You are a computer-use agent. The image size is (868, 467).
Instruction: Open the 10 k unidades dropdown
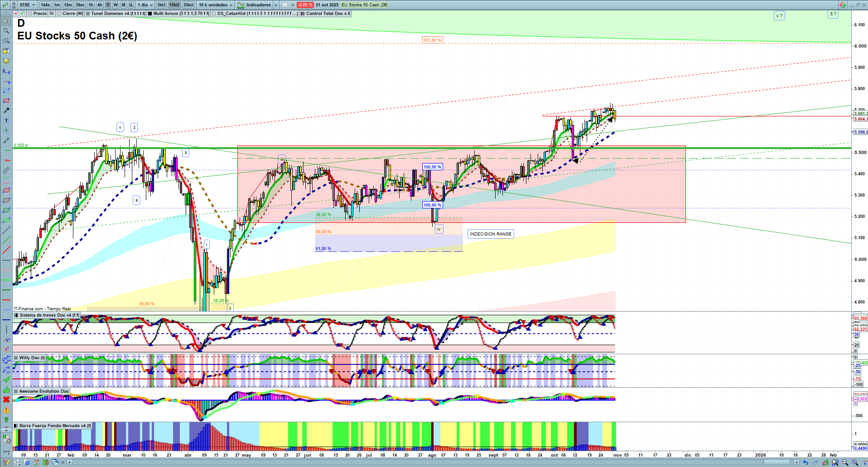click(215, 5)
